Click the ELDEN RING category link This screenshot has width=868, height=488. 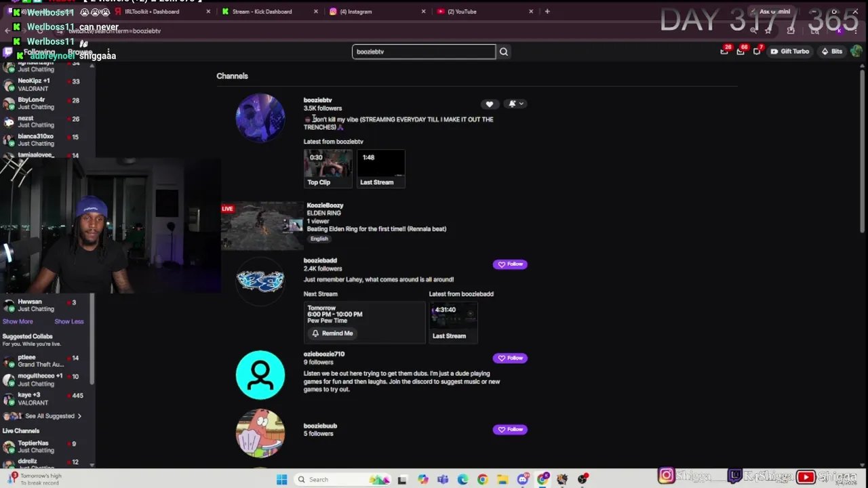(x=323, y=213)
